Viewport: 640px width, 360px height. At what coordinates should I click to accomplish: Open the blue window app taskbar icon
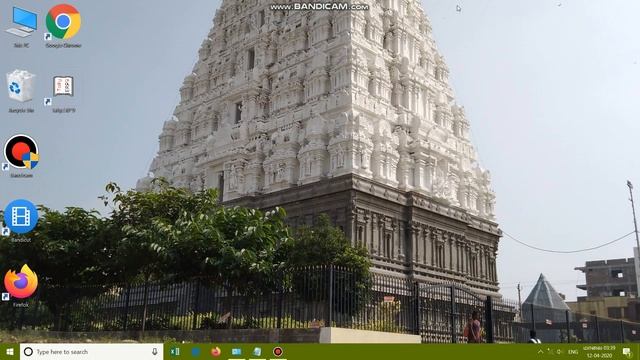236,352
